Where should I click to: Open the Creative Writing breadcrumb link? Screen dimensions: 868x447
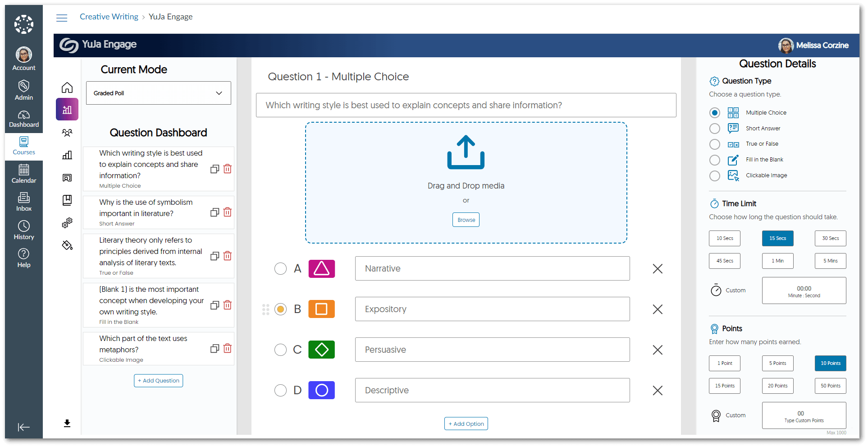pyautogui.click(x=109, y=17)
